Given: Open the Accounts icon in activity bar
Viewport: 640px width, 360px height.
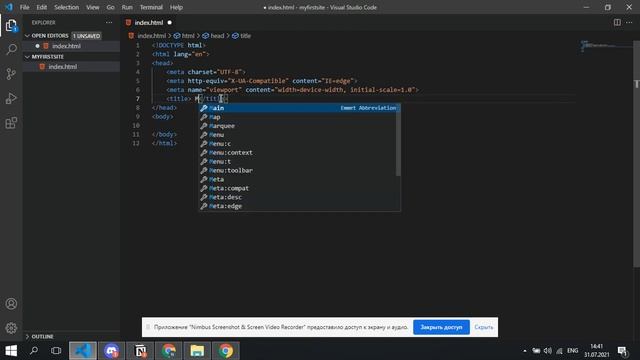Looking at the screenshot, I should [11, 304].
